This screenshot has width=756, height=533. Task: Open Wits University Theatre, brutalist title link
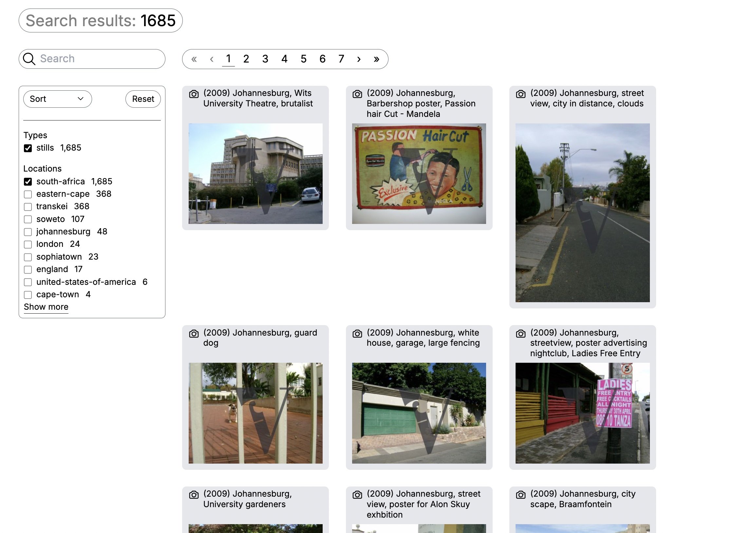coord(258,98)
